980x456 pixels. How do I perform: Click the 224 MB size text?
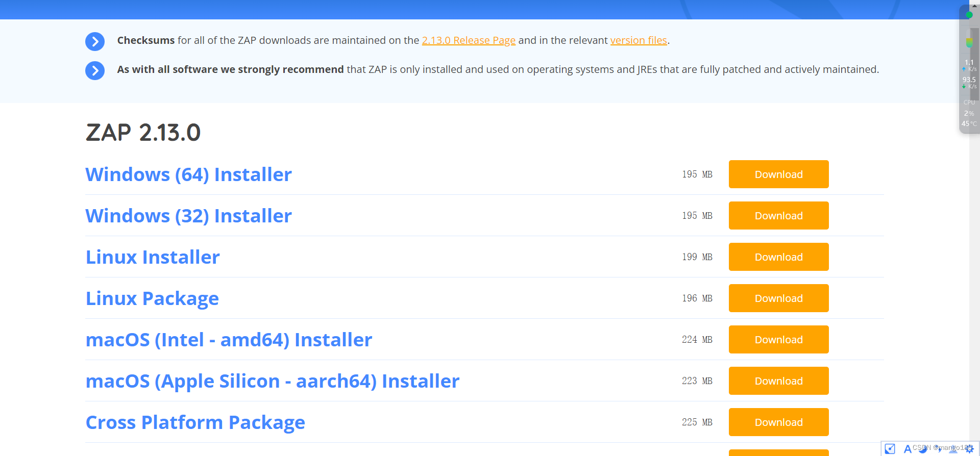pyautogui.click(x=697, y=340)
